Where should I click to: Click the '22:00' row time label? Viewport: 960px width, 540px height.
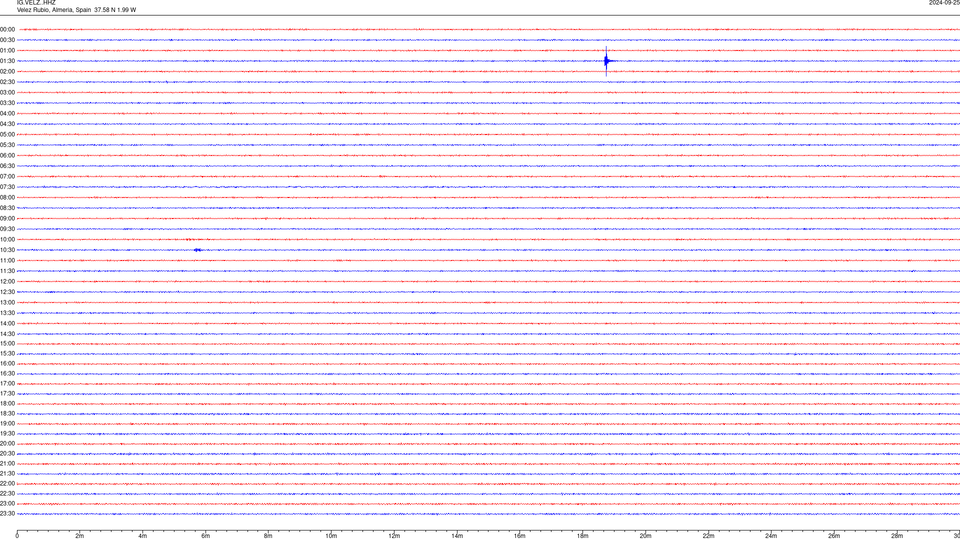pos(7,484)
